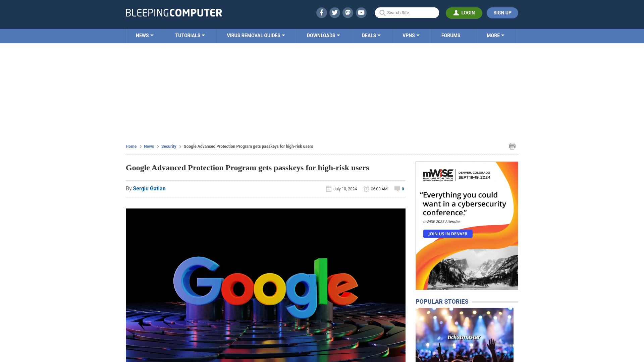Click the Mastodon social media icon
The height and width of the screenshot is (362, 644).
point(347,12)
